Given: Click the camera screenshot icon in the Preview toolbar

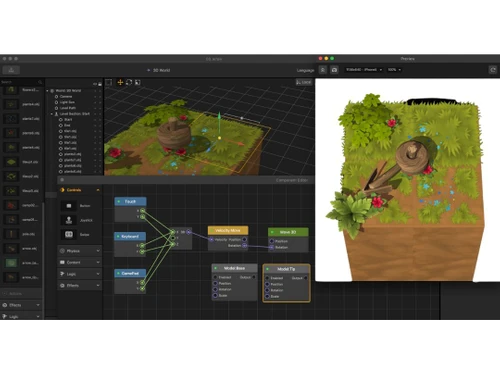Looking at the screenshot, I should point(334,70).
